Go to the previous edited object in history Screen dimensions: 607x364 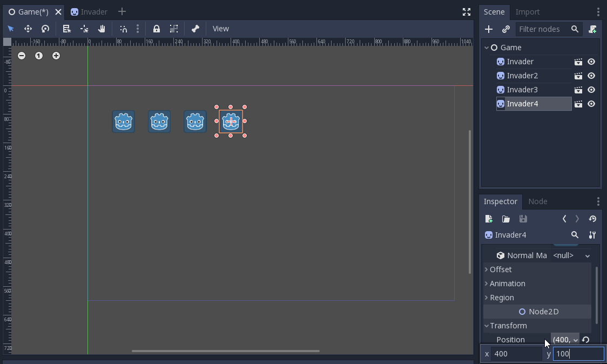(x=564, y=219)
